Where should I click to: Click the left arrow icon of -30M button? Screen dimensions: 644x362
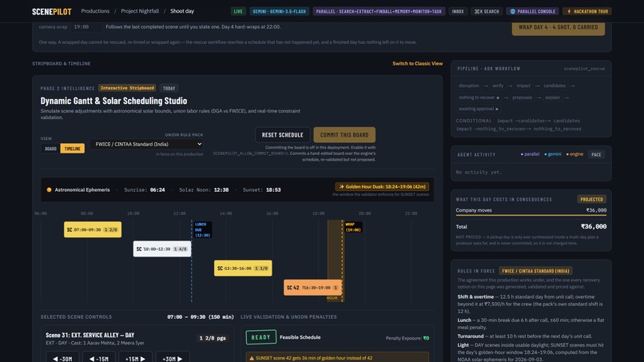pos(55,359)
